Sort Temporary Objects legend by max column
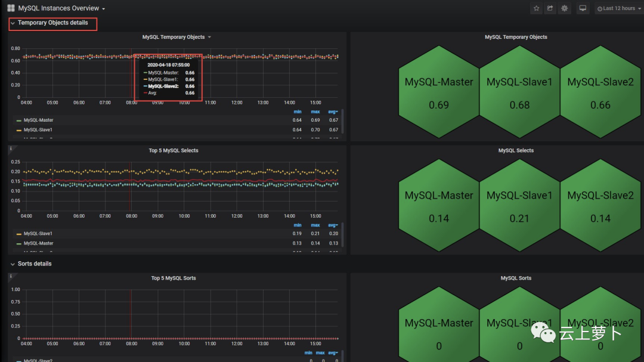644x362 pixels. coord(315,112)
